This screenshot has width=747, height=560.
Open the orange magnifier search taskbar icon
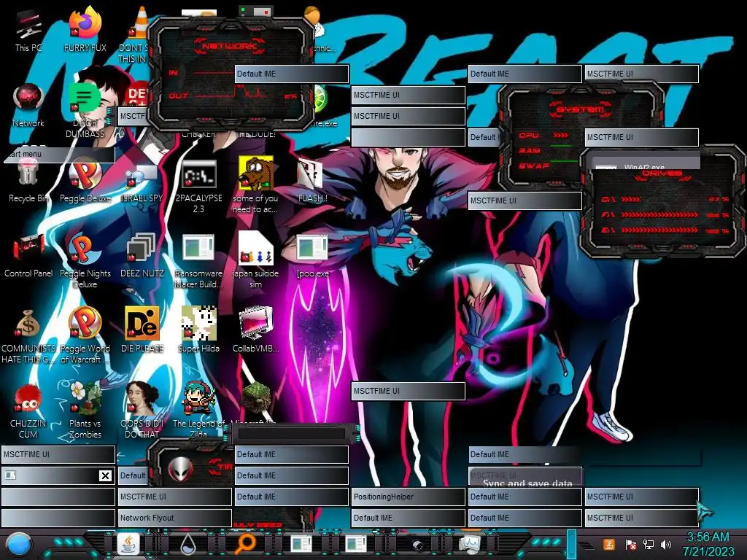244,543
